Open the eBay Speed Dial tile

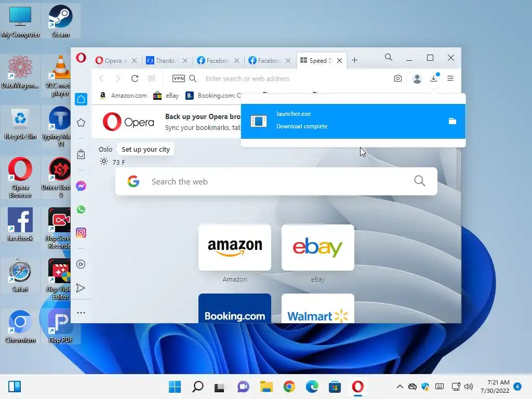tap(318, 247)
